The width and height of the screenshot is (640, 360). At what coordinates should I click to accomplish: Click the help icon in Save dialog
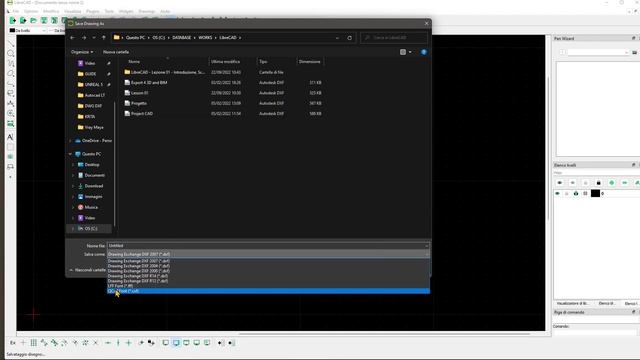pyautogui.click(x=424, y=52)
